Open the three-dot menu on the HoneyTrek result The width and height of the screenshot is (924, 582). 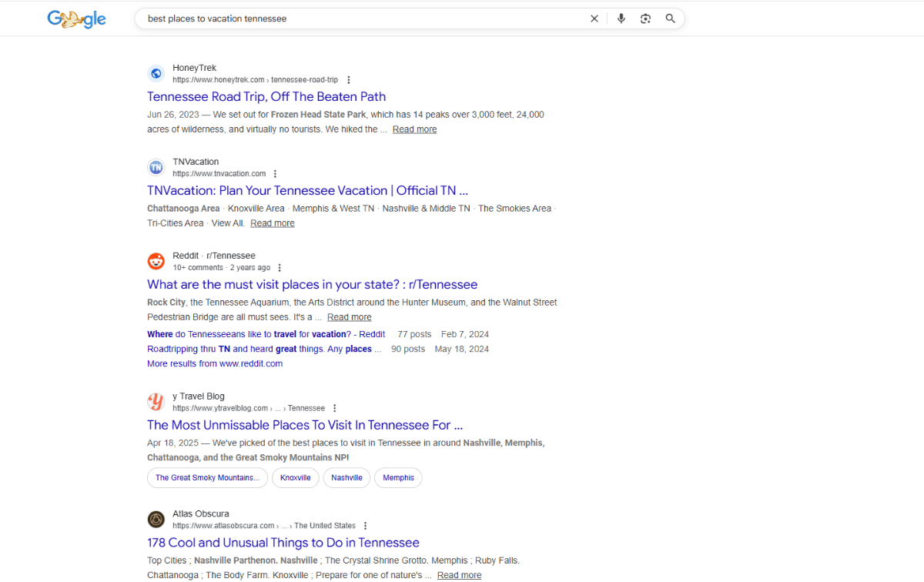click(x=349, y=79)
